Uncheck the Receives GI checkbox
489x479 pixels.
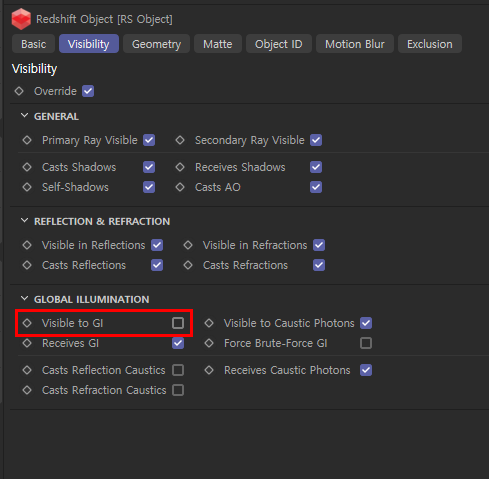178,343
